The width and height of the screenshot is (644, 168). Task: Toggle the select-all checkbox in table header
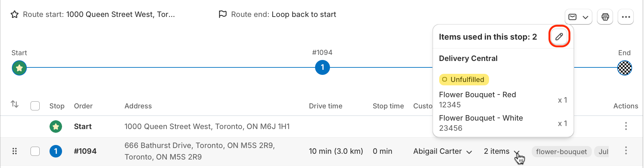[x=35, y=106]
